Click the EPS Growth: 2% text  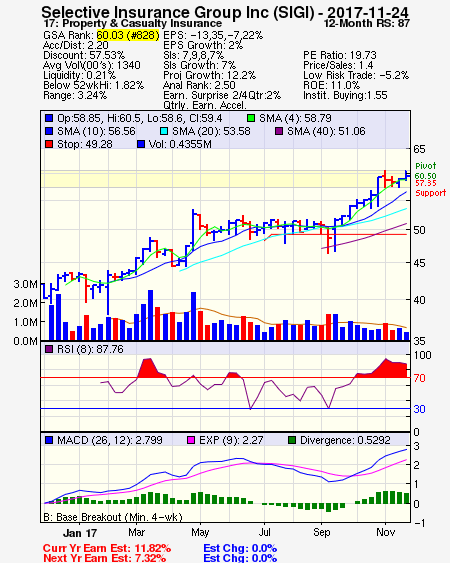point(203,45)
